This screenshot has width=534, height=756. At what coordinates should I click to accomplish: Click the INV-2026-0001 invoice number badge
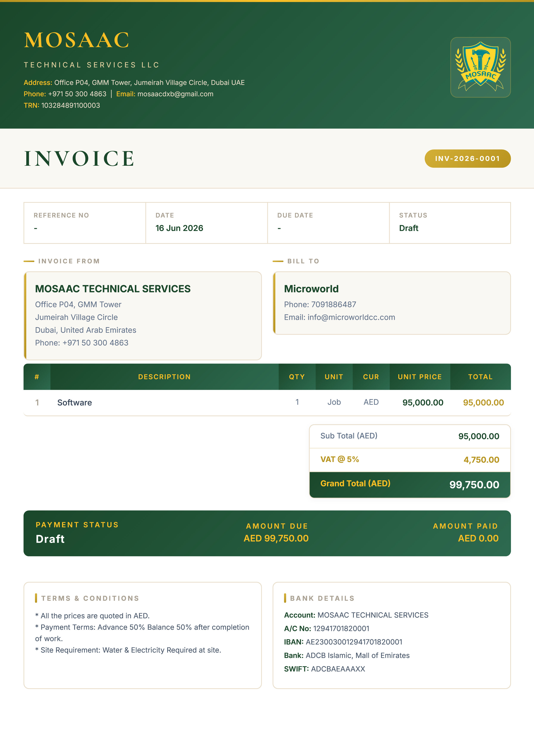click(467, 159)
